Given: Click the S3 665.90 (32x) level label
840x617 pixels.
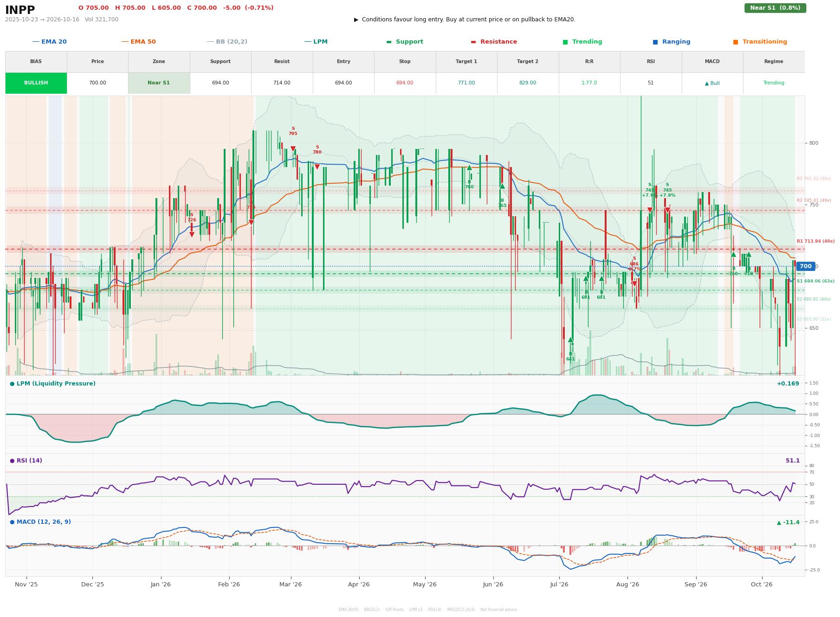Looking at the screenshot, I should [x=814, y=319].
